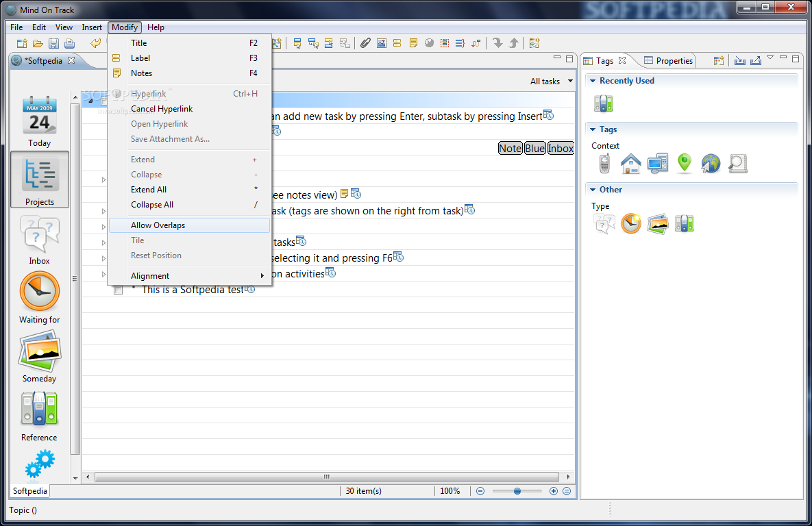The image size is (812, 526).
Task: Click the paperclip Attachment toolbar icon
Action: [x=366, y=43]
